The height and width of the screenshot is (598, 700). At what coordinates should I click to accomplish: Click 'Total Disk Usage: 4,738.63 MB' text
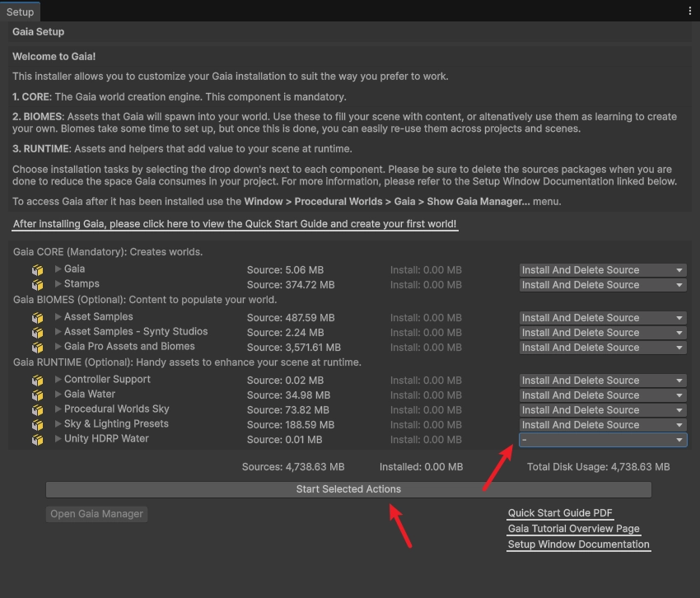click(x=598, y=467)
